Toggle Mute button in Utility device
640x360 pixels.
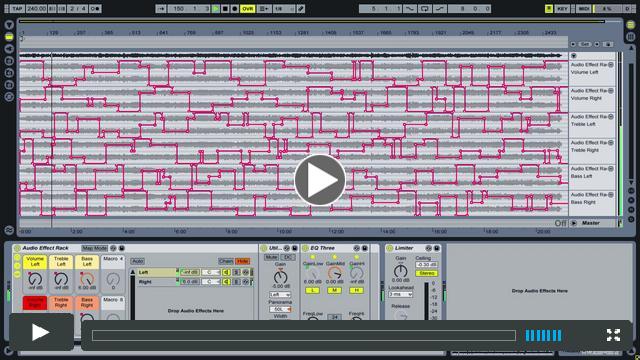tap(271, 258)
